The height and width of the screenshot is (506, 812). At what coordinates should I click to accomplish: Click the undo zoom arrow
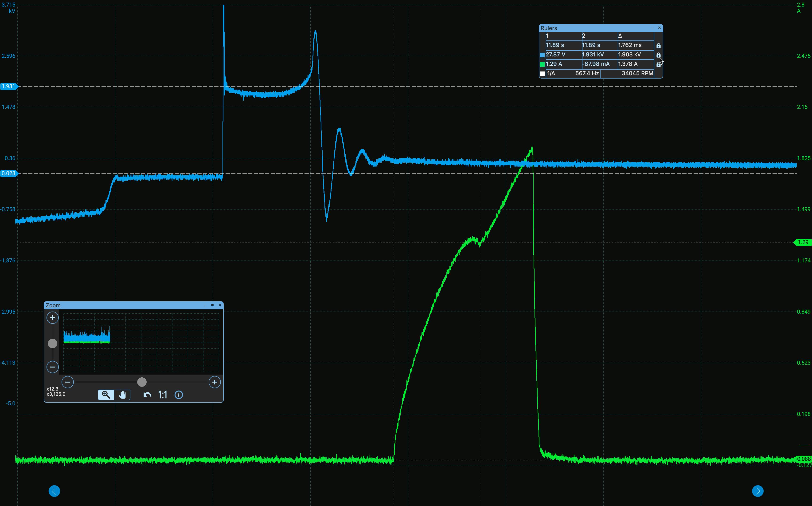[x=147, y=395]
